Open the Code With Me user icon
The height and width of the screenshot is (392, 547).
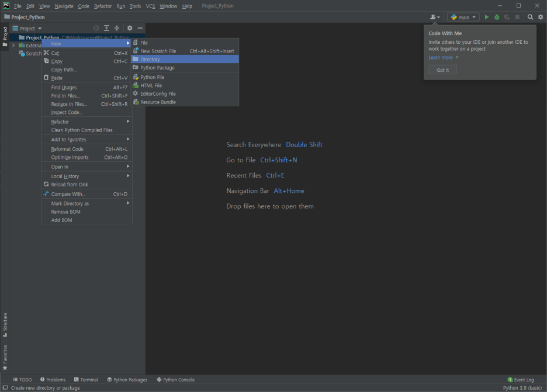pyautogui.click(x=435, y=17)
